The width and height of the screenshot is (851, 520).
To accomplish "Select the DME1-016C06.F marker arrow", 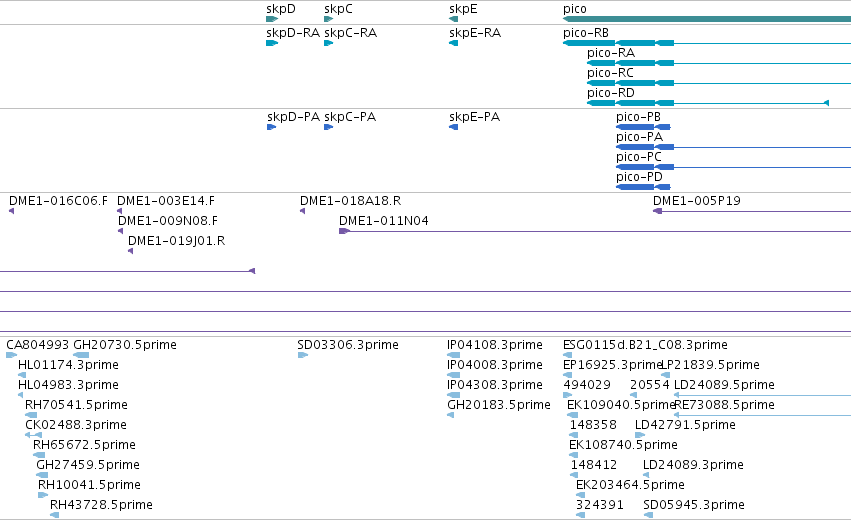I will [11, 211].
